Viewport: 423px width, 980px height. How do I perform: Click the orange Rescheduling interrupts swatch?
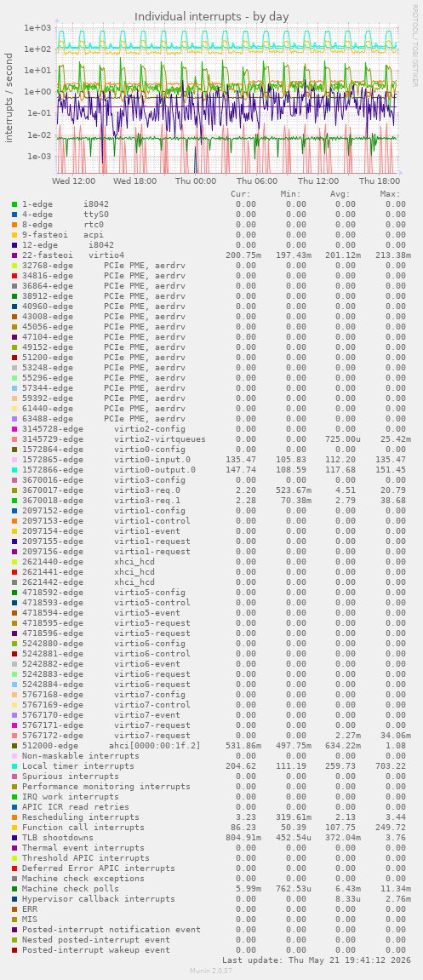(x=14, y=817)
